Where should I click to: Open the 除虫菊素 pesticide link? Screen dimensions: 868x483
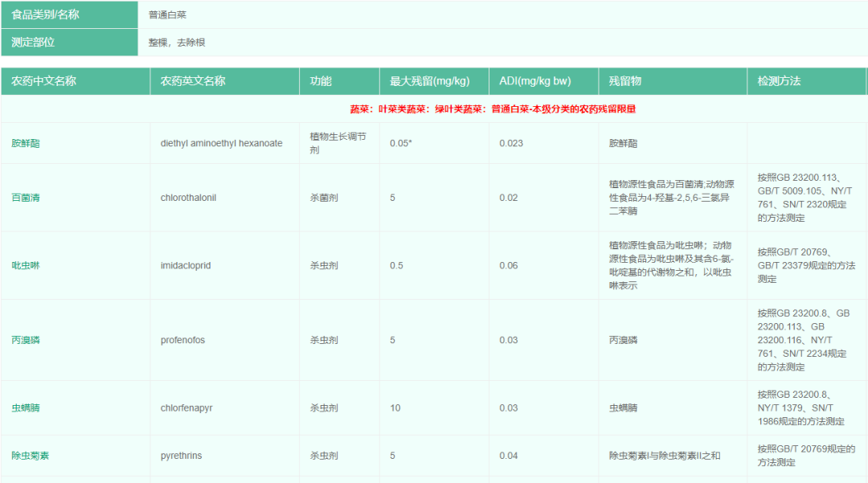click(x=31, y=456)
